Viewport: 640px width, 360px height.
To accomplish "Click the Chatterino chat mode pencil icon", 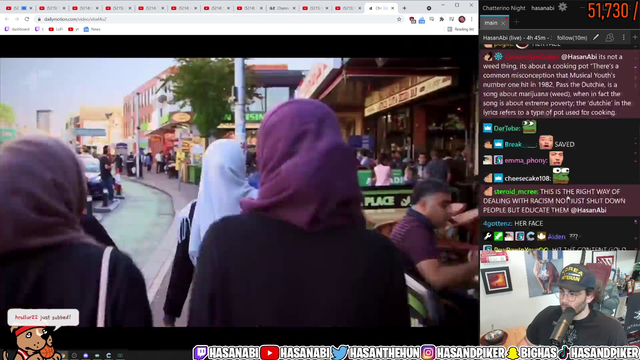I will click(596, 38).
